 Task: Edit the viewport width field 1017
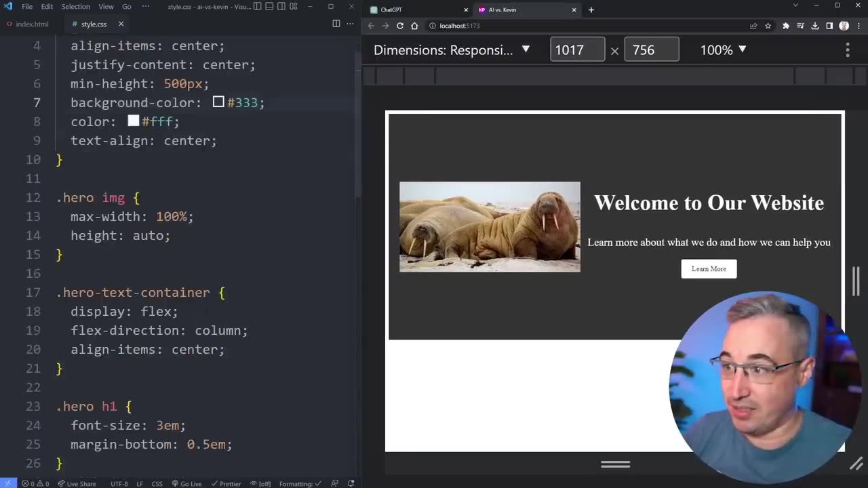click(x=577, y=50)
